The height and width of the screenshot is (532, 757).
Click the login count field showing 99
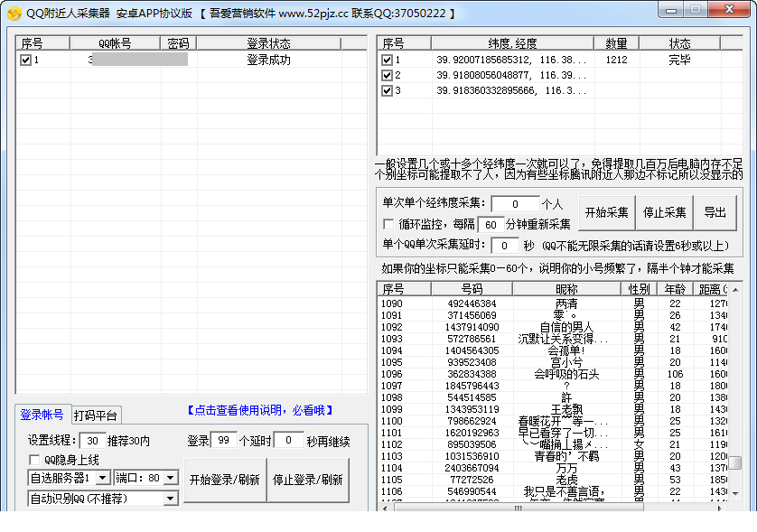(x=223, y=440)
